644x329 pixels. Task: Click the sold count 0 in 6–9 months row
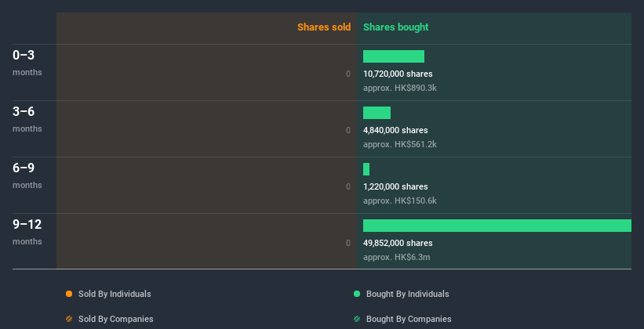point(348,186)
